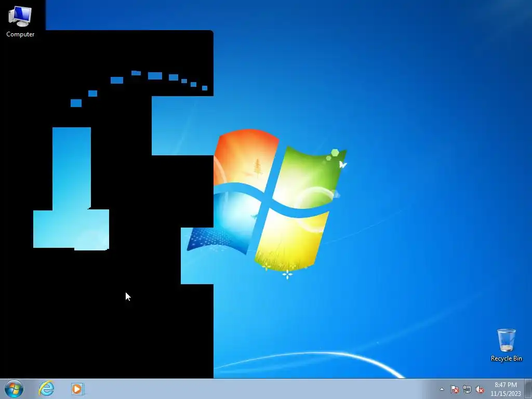
Task: Select the Recycle Bin desktop icon
Action: (506, 345)
